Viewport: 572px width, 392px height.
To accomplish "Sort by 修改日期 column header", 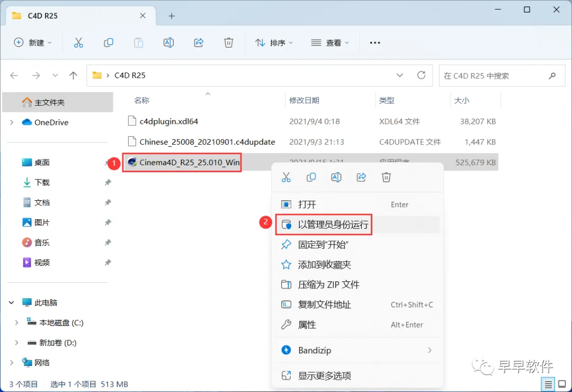I will point(304,100).
